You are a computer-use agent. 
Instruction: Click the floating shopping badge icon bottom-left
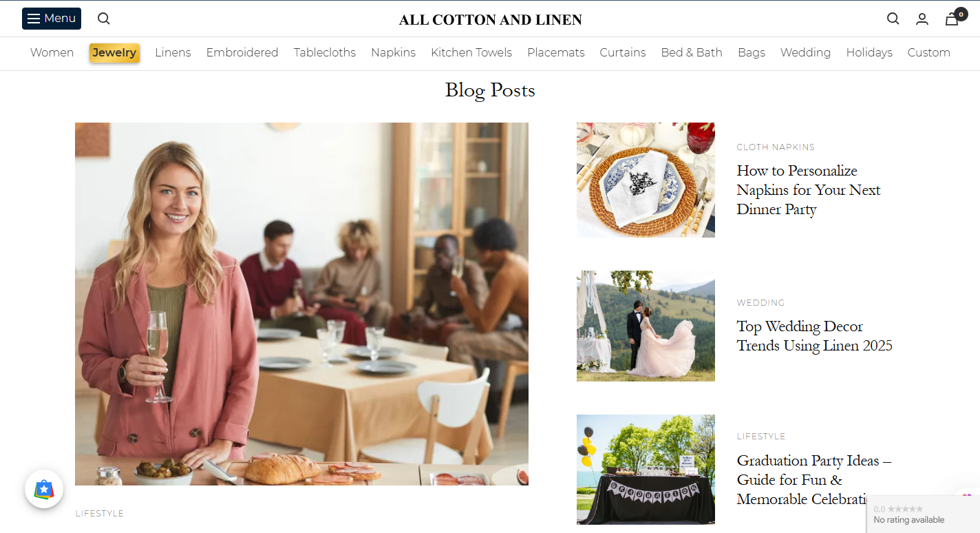pos(44,489)
